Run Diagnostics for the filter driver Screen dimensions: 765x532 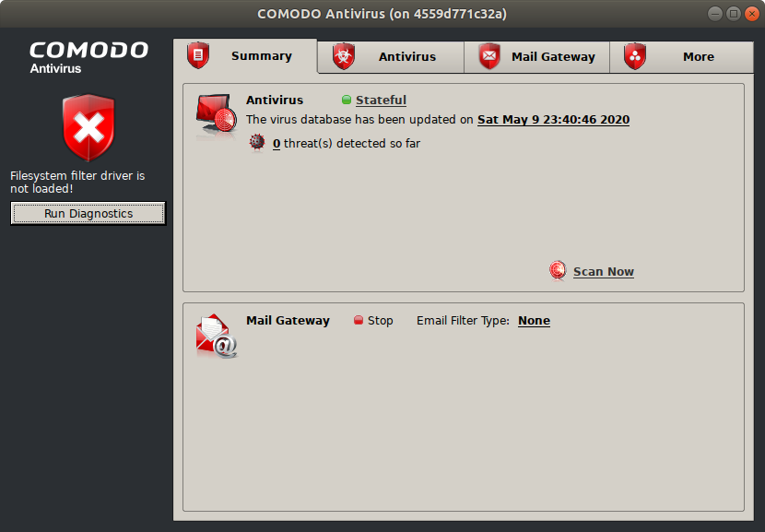click(x=88, y=213)
